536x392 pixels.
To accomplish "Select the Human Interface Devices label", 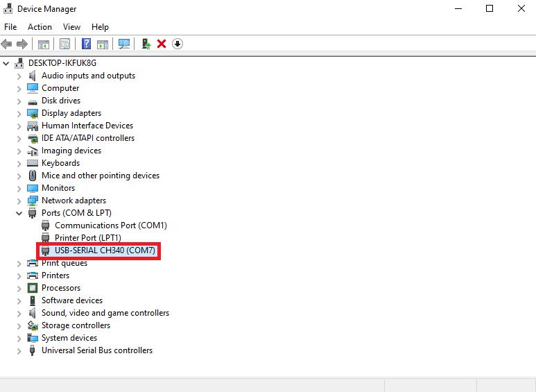I will click(87, 126).
